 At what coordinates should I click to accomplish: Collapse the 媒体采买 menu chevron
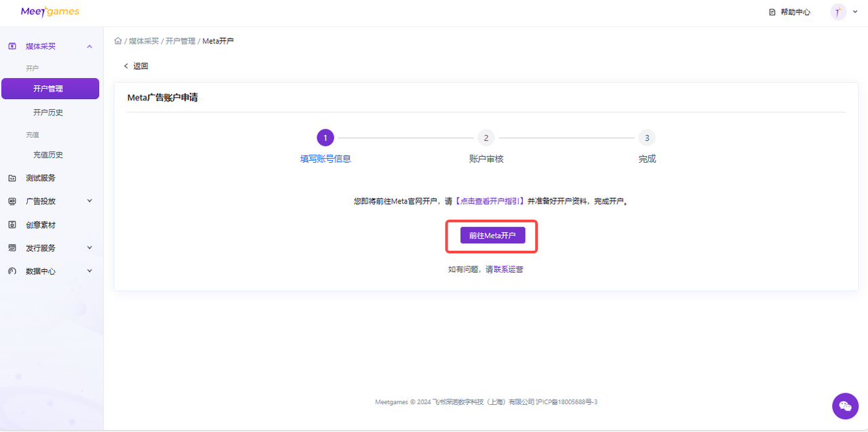(x=90, y=46)
